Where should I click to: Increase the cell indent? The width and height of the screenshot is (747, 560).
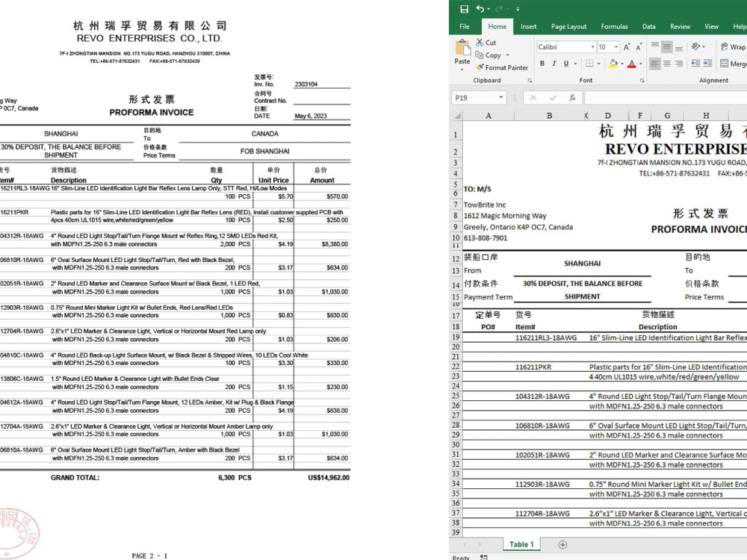[707, 63]
